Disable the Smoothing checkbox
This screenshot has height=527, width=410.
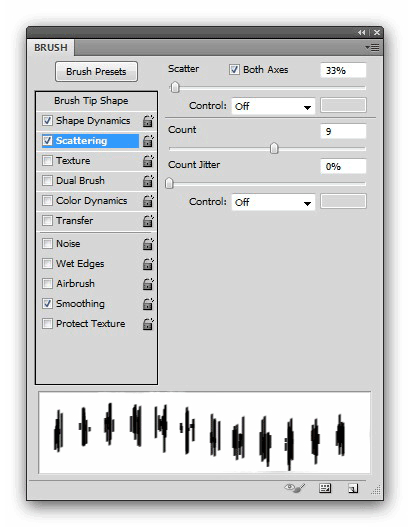(x=47, y=303)
